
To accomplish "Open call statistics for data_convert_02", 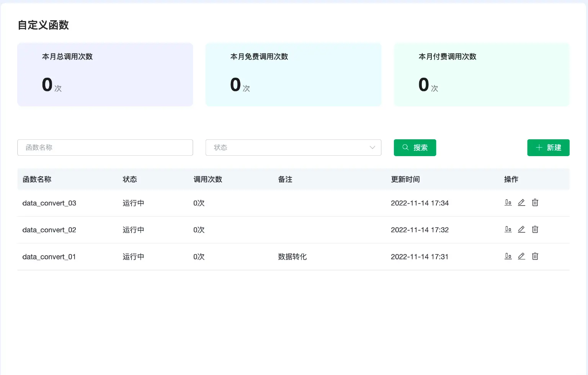I will [508, 230].
